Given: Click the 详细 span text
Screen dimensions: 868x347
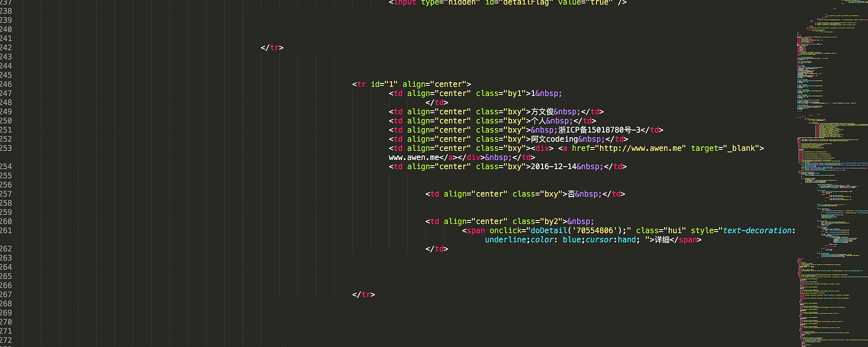Looking at the screenshot, I should (662, 240).
